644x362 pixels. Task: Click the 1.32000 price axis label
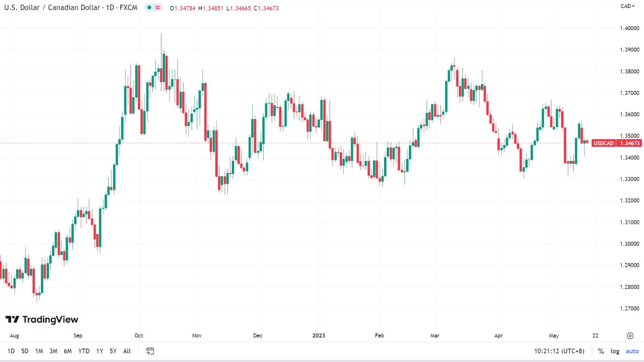630,201
